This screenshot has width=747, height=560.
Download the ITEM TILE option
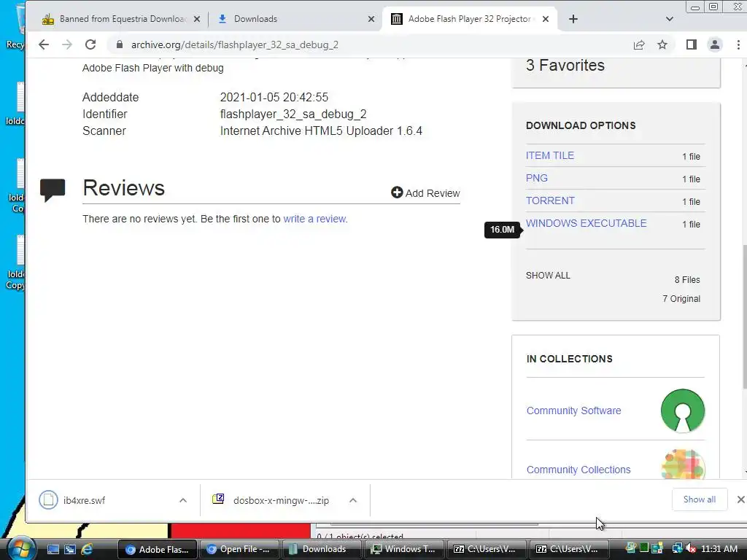(x=550, y=156)
